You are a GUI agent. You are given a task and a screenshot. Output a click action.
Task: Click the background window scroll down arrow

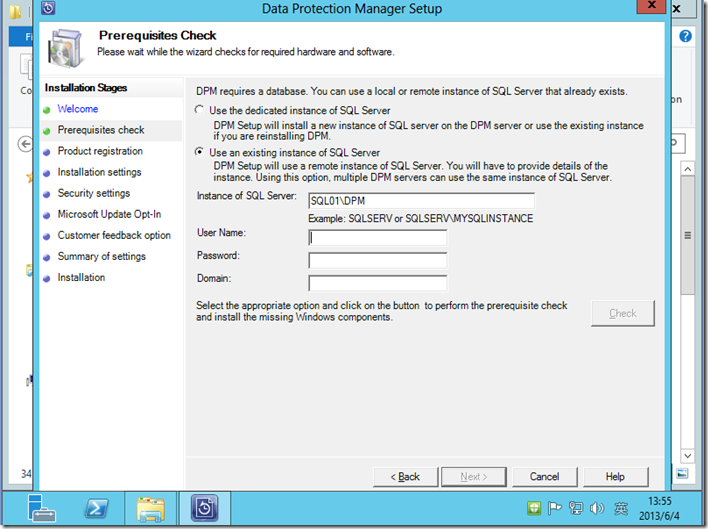point(687,456)
